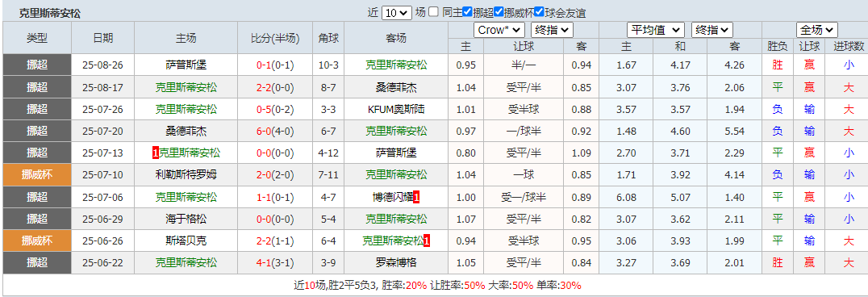Select the 挪超 label on 25-08-26 row

(x=37, y=65)
